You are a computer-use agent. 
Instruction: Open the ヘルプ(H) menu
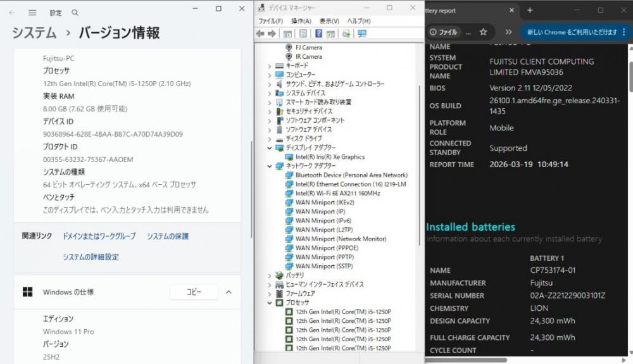(x=359, y=21)
